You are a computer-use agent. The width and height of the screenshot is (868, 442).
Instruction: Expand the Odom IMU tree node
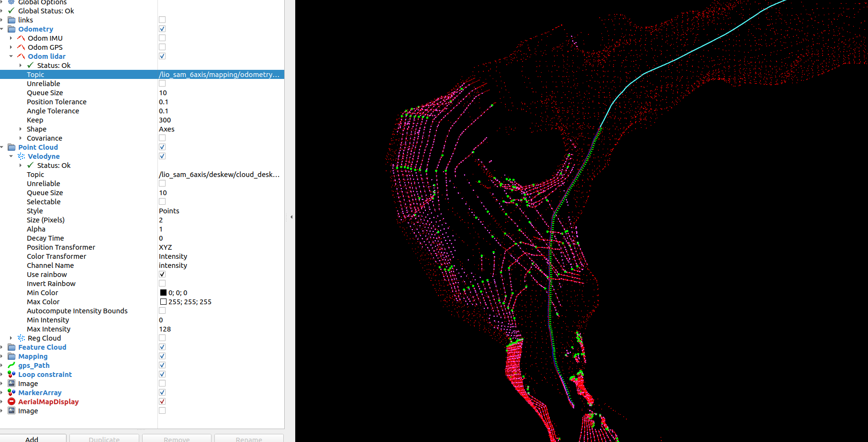(11, 38)
